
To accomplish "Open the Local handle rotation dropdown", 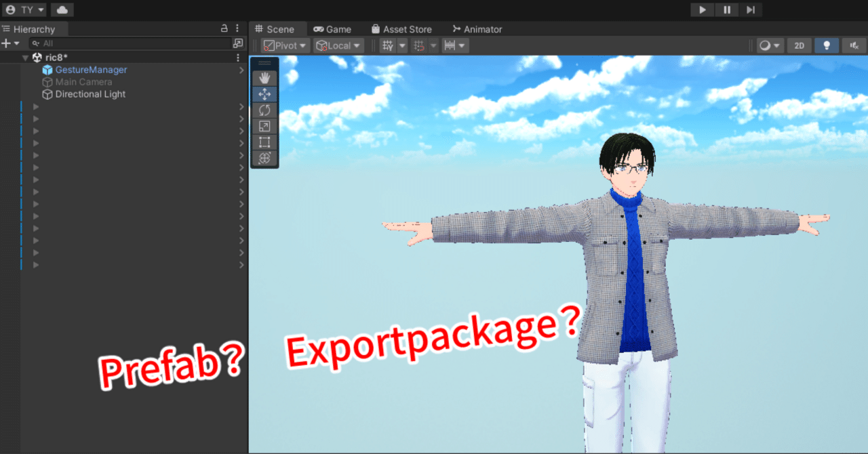I will tap(338, 45).
